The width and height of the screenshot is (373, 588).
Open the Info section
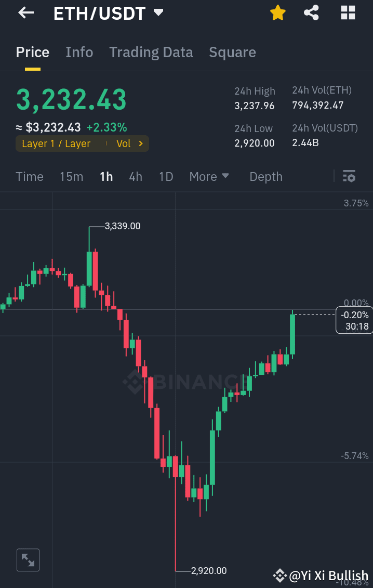79,52
